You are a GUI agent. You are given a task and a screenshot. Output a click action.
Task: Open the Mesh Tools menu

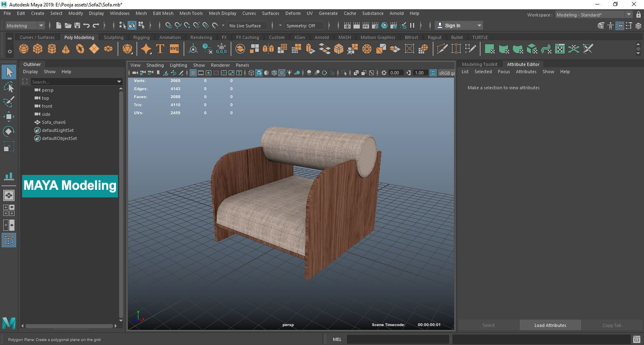click(191, 13)
